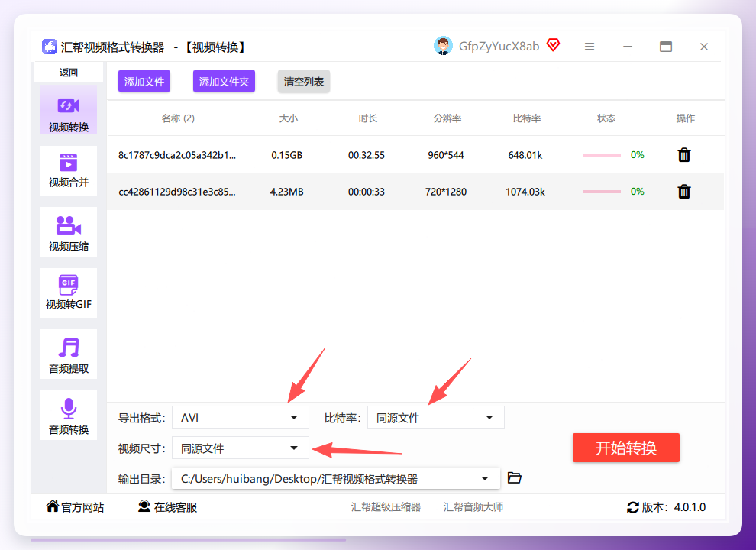756x550 pixels.
Task: Click the 视频尺寸 label
Action: [142, 448]
